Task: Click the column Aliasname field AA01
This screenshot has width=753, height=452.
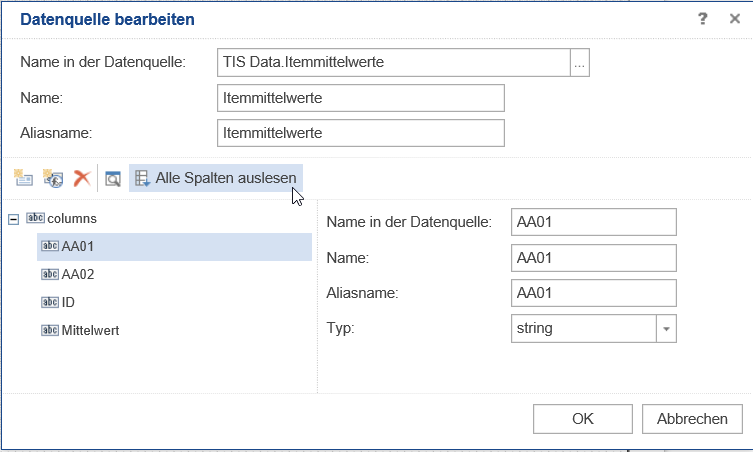Action: [x=594, y=293]
